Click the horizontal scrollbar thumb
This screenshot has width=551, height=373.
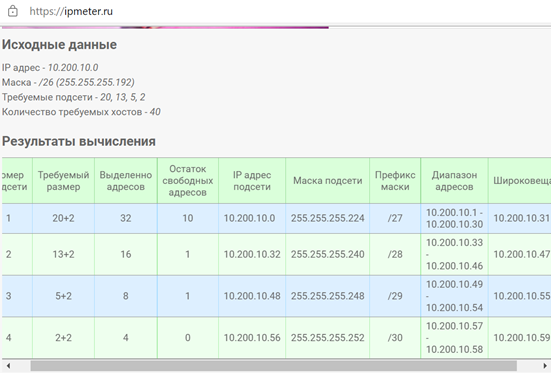(273, 366)
